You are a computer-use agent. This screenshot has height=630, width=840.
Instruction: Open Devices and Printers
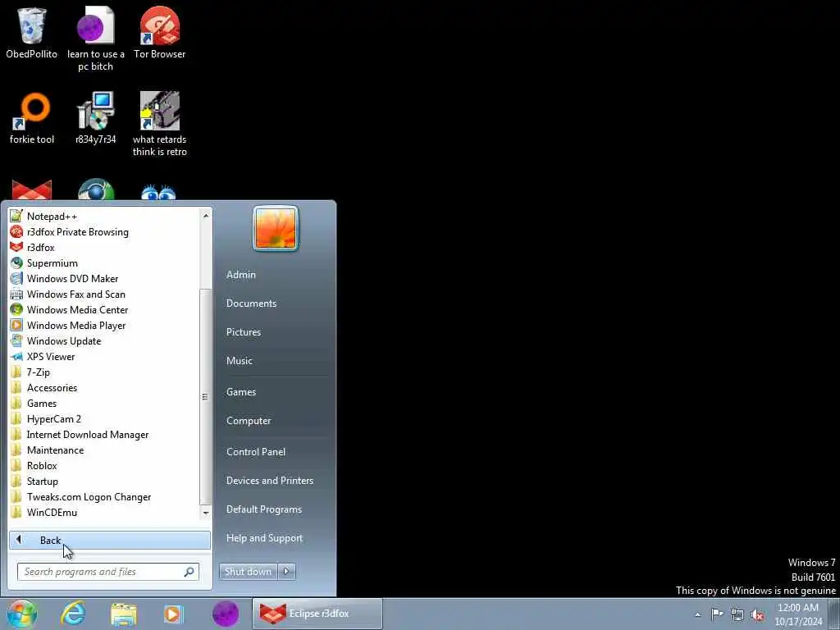tap(269, 481)
